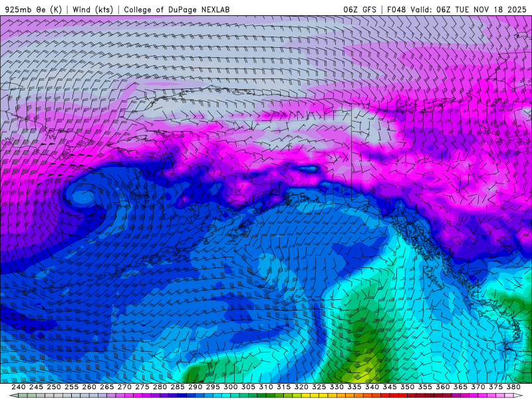
Task: Click the 320 value on the color scale
Action: [x=301, y=387]
